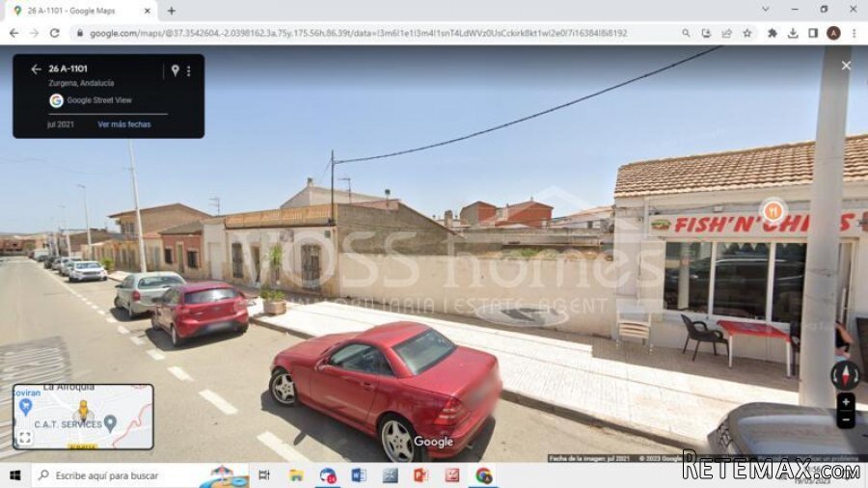
Task: Open the zoom magnifier icon in address bar
Action: pos(686,33)
